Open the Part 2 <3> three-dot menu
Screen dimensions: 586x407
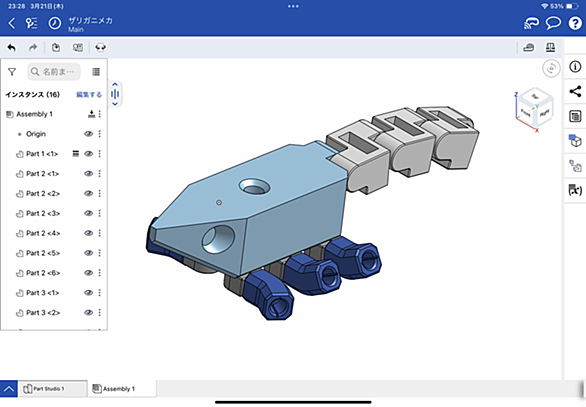coord(100,213)
